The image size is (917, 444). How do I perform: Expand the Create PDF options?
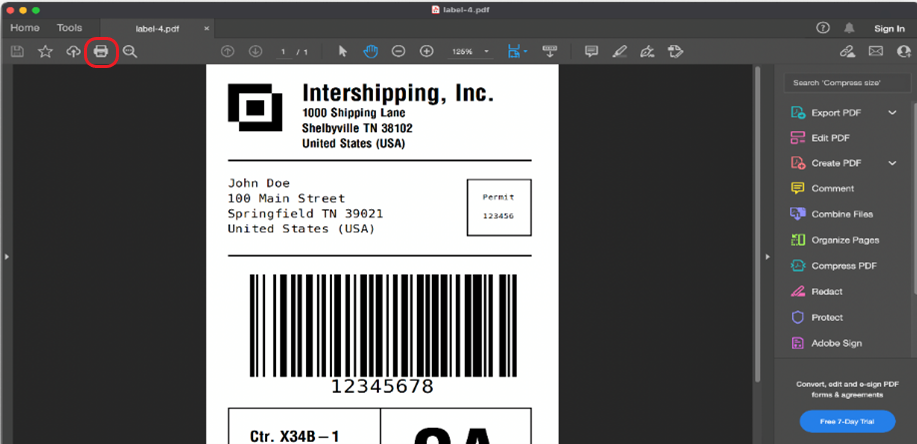coord(892,163)
